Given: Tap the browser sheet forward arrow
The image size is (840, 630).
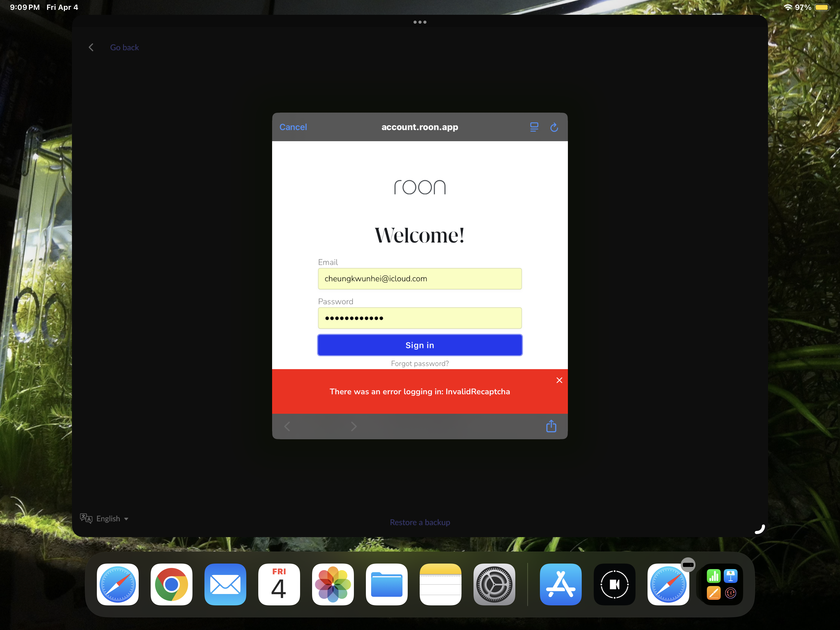Looking at the screenshot, I should pyautogui.click(x=354, y=426).
